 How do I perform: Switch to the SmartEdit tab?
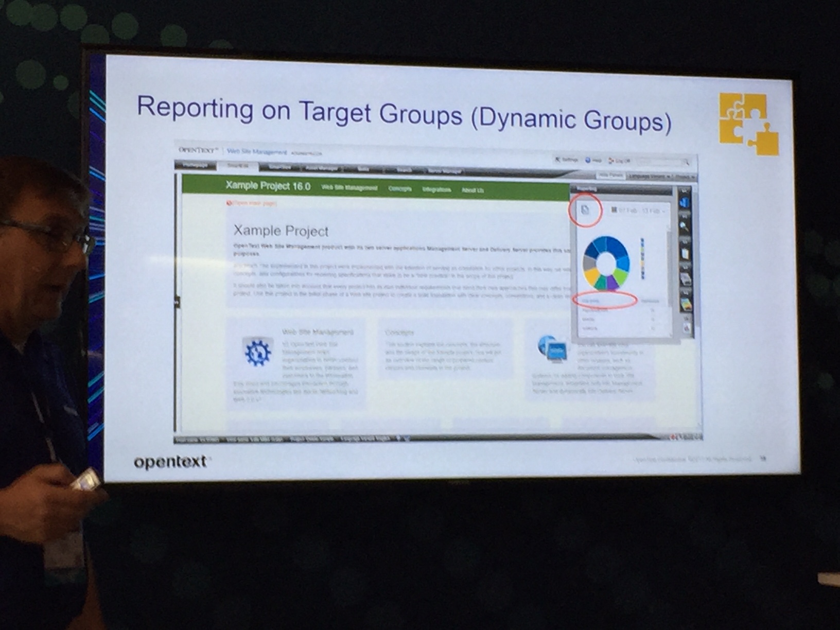point(238,166)
